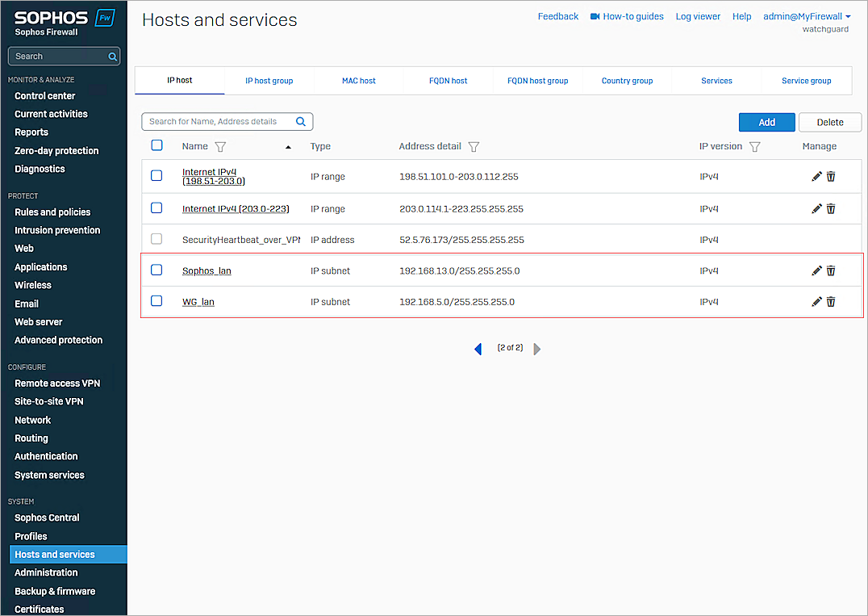Viewport: 868px width, 616px height.
Task: Open the Sophos_lan host link
Action: [x=207, y=270]
